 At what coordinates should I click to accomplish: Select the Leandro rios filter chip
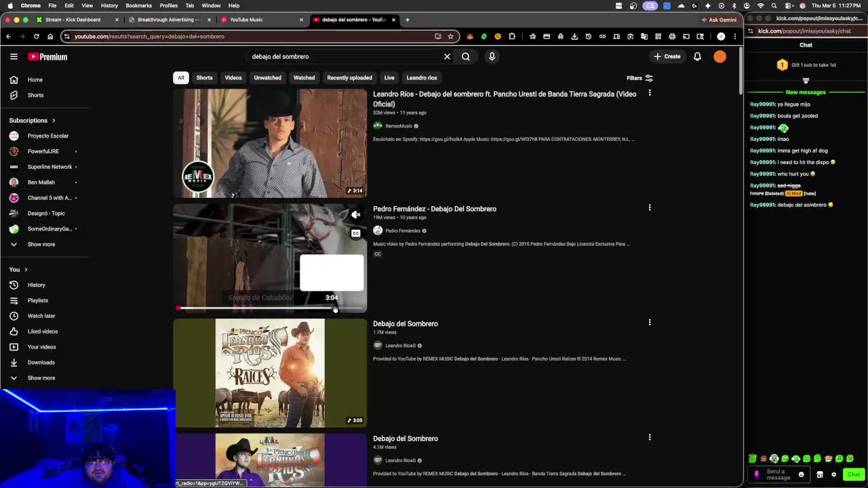pos(422,78)
